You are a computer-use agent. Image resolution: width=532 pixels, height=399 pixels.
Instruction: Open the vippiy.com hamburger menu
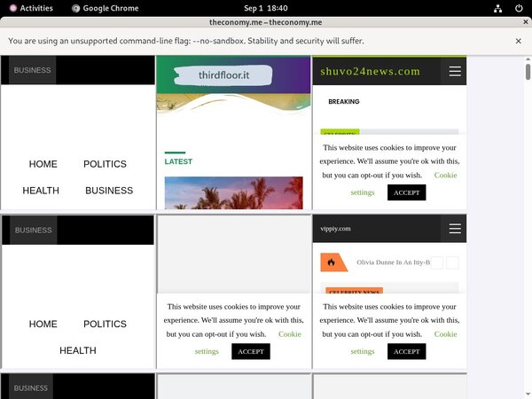coord(455,228)
